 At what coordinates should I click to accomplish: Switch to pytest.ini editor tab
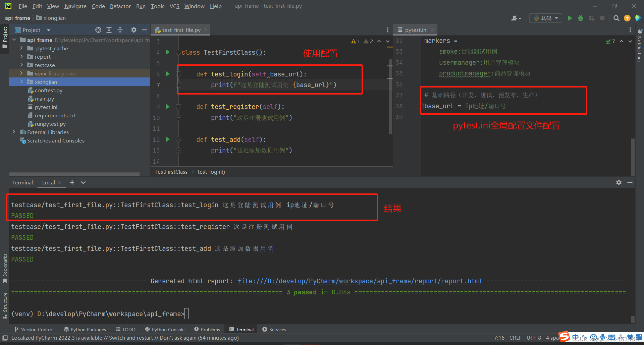click(x=416, y=30)
